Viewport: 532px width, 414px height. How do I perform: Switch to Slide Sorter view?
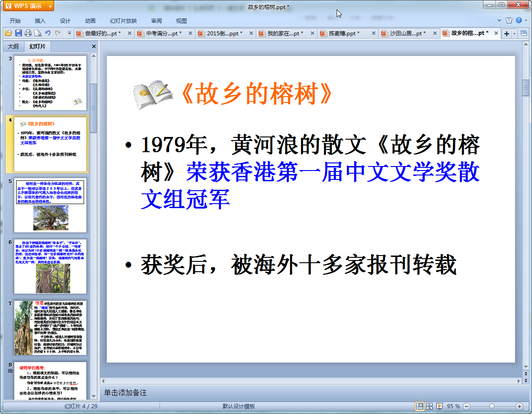429,406
